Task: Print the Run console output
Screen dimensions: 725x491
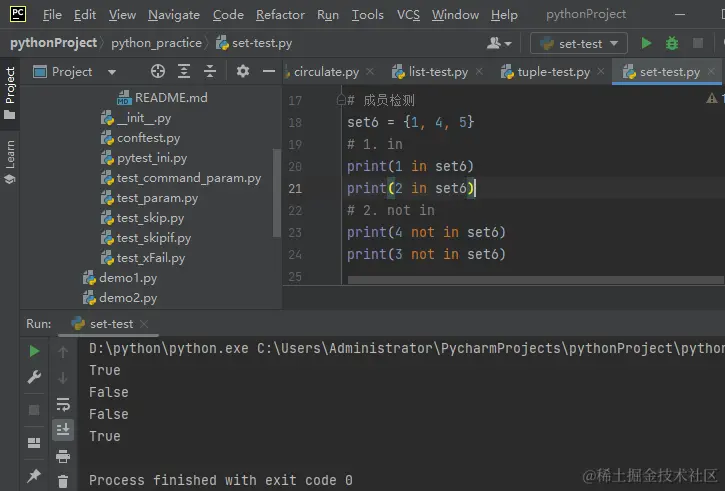Action: pyautogui.click(x=63, y=456)
